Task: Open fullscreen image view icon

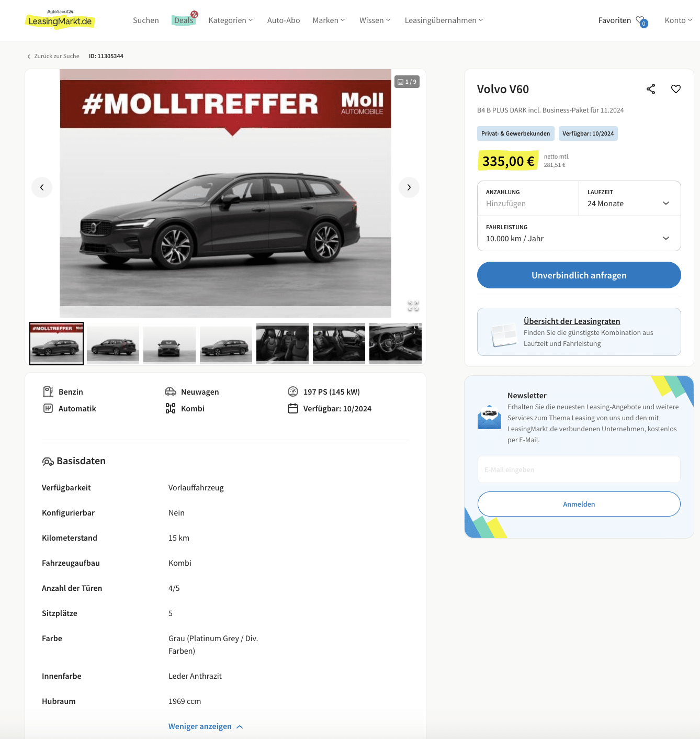Action: pyautogui.click(x=413, y=306)
